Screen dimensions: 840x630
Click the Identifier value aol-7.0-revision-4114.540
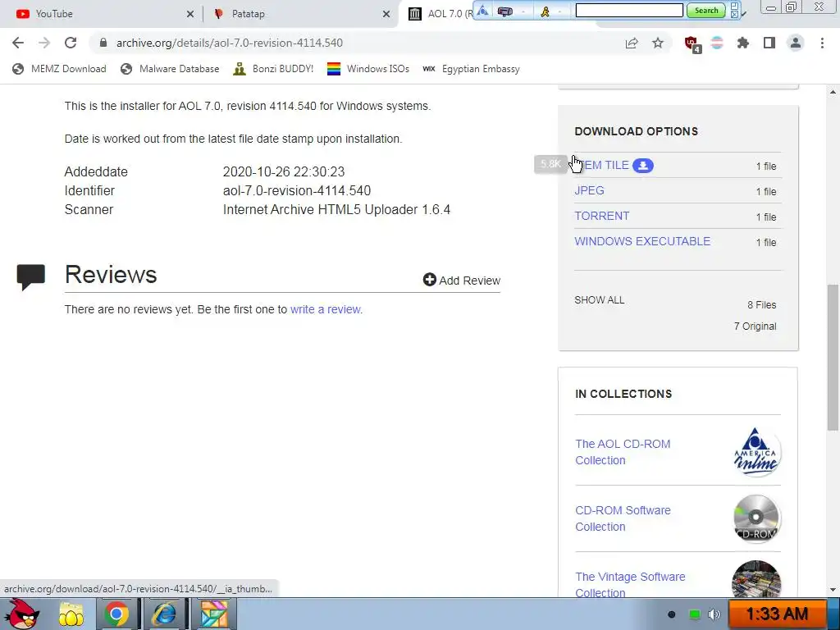pos(297,190)
